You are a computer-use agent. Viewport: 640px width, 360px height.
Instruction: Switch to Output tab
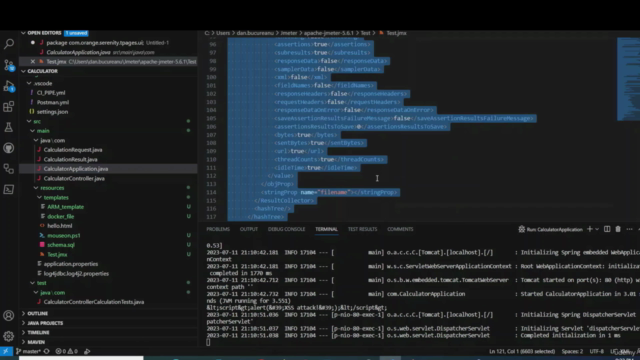249,229
